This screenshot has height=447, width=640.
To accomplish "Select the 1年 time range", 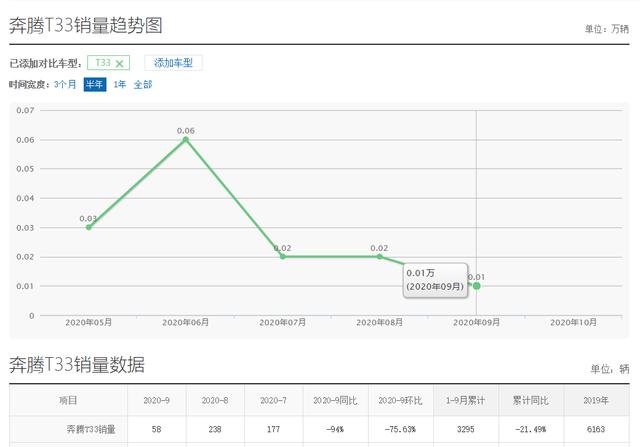I will (x=120, y=85).
